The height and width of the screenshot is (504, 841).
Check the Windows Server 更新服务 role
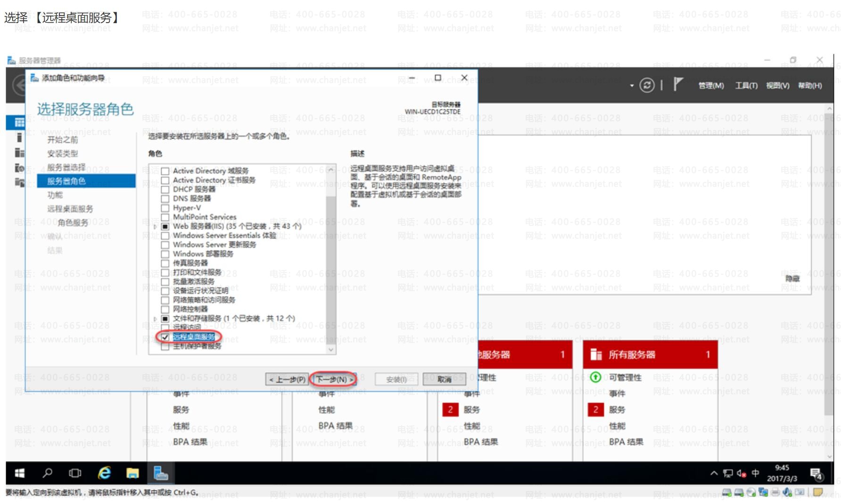pos(165,245)
